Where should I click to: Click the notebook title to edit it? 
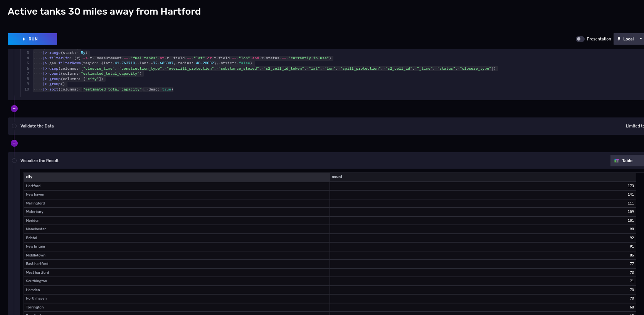pyautogui.click(x=104, y=12)
